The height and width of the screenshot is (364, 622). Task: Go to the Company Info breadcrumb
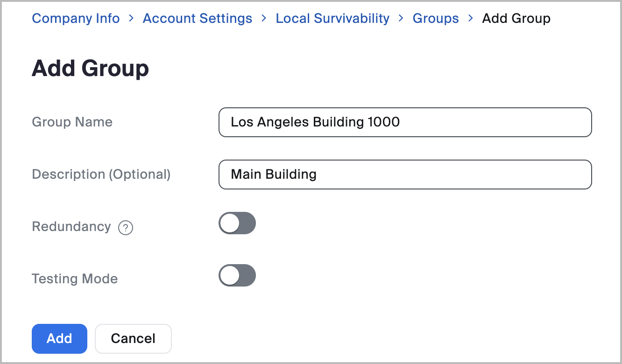76,19
